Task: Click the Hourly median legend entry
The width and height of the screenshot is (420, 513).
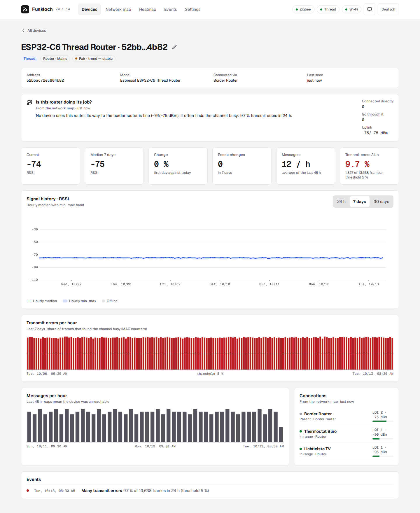Action: pos(42,301)
